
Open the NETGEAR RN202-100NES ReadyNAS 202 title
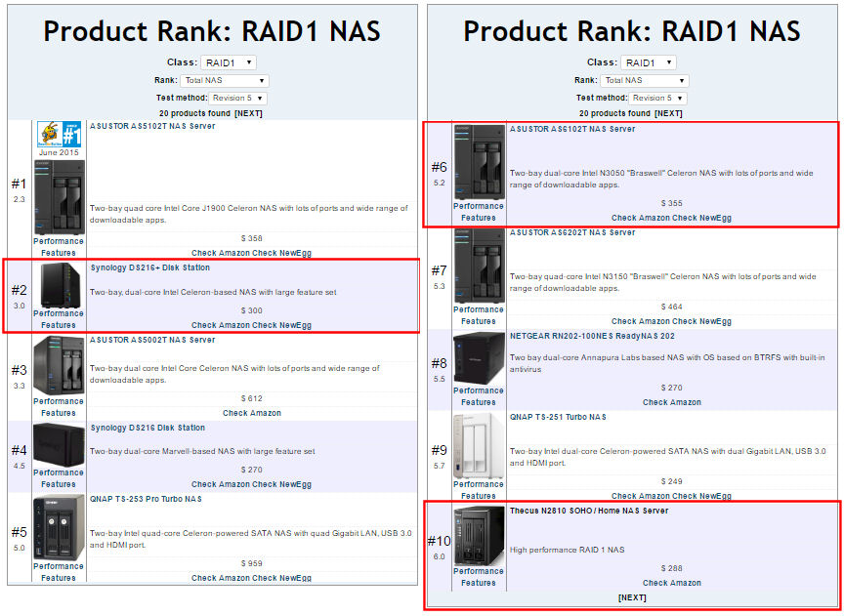(592, 336)
